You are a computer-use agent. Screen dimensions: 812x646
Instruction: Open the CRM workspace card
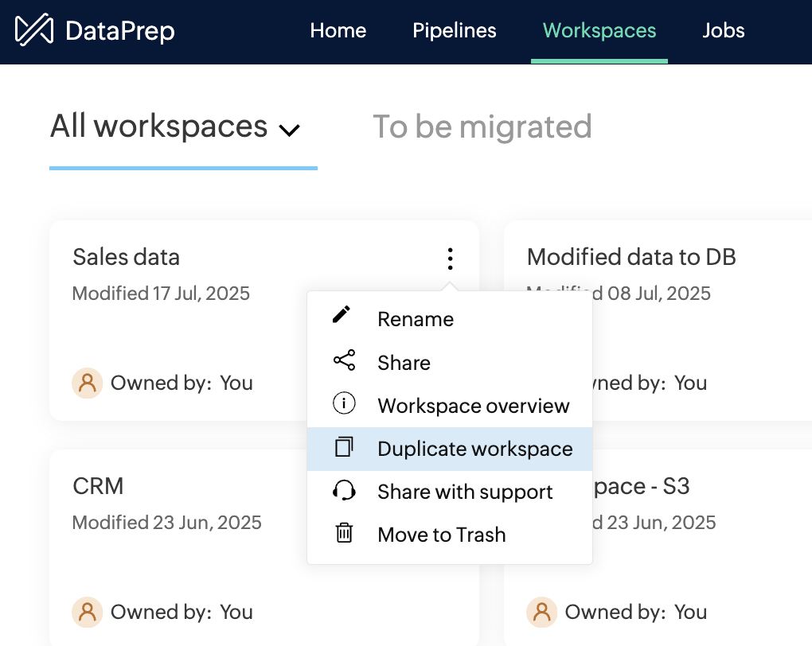coord(99,486)
